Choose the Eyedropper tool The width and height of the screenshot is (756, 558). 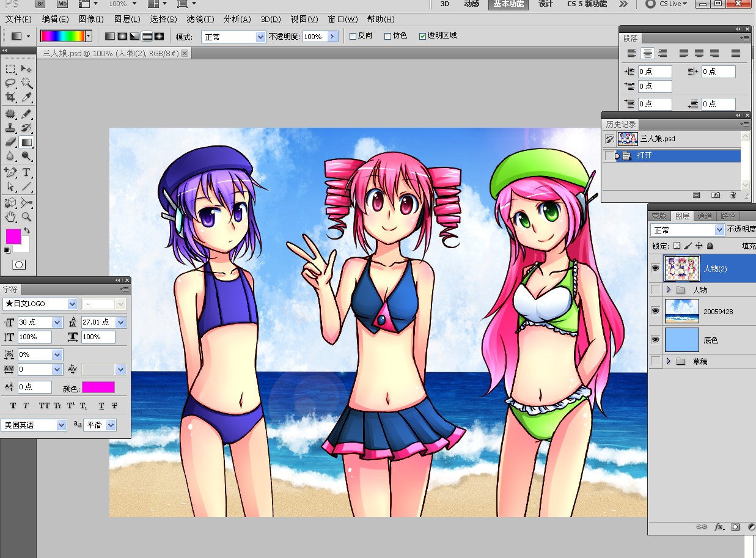pos(26,97)
